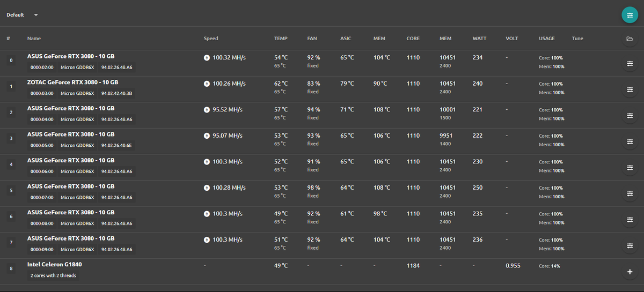Click the folder icon in header row
The height and width of the screenshot is (292, 644).
pyautogui.click(x=630, y=39)
